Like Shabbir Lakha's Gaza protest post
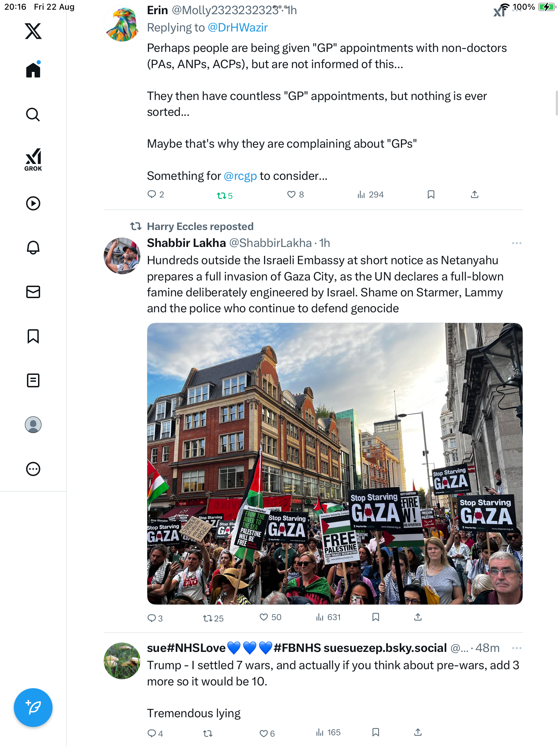Screen dimensions: 560x747 point(264,617)
